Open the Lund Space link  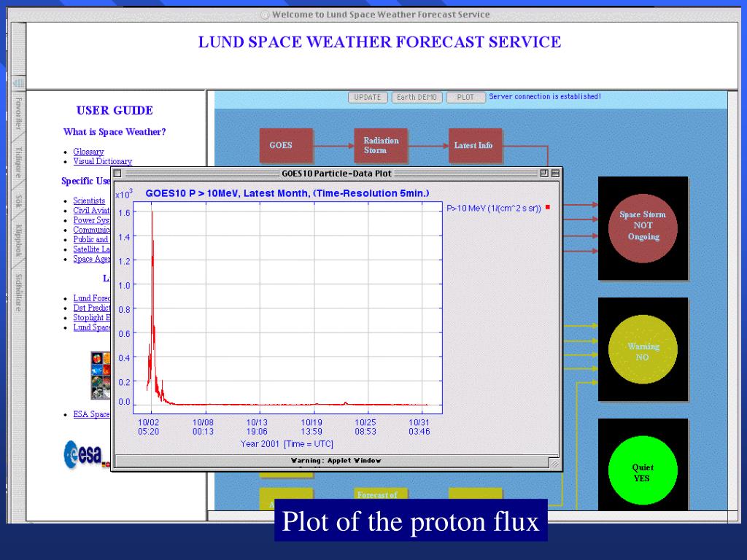(x=91, y=327)
